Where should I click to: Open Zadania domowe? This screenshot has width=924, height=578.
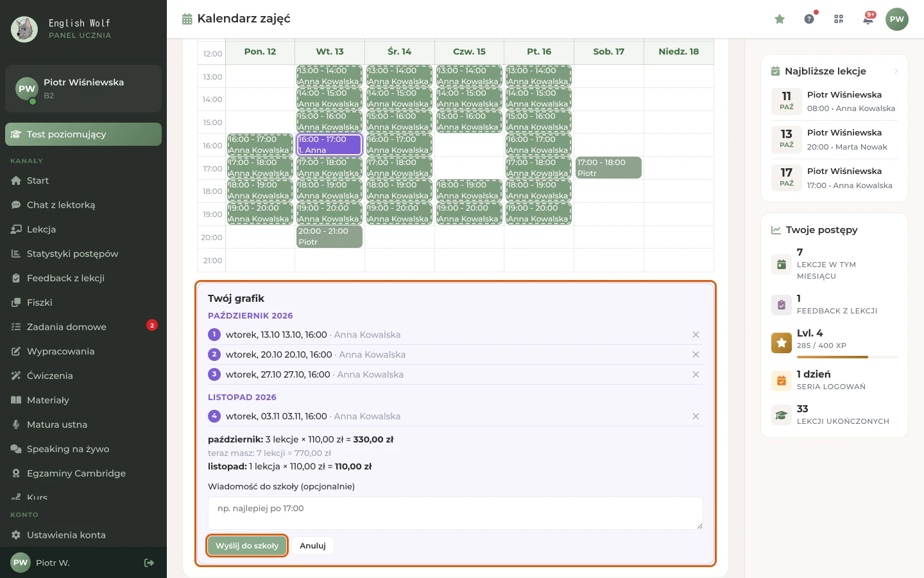click(83, 327)
